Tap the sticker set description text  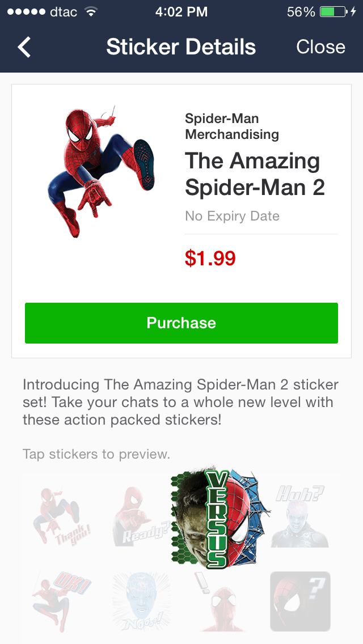tap(180, 402)
